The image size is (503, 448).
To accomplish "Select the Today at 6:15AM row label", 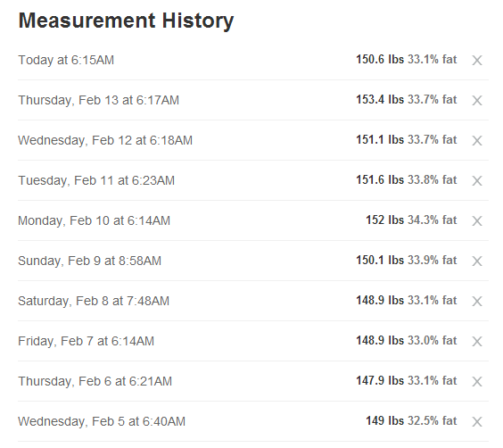I will (x=66, y=60).
